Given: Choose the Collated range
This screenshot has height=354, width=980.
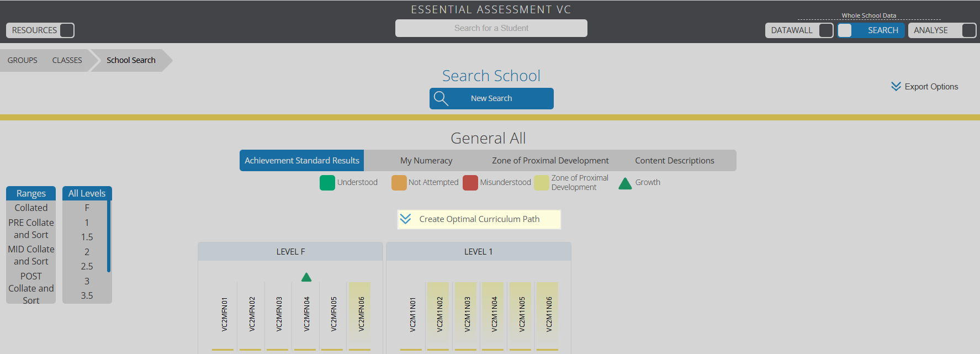Looking at the screenshot, I should (x=31, y=208).
